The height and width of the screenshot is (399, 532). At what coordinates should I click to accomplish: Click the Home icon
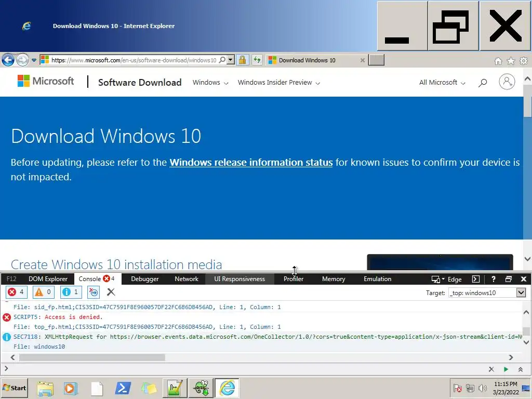(498, 61)
